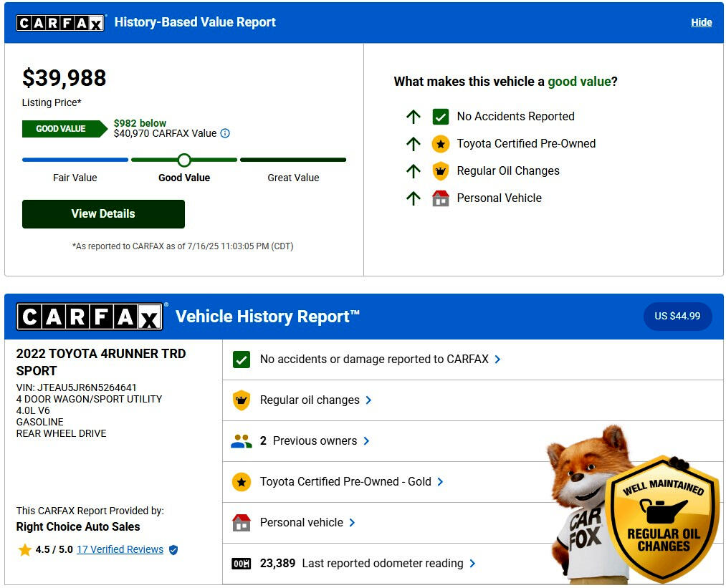Click As reported to CARFAX timestamp note
The image size is (726, 588).
pyautogui.click(x=183, y=246)
